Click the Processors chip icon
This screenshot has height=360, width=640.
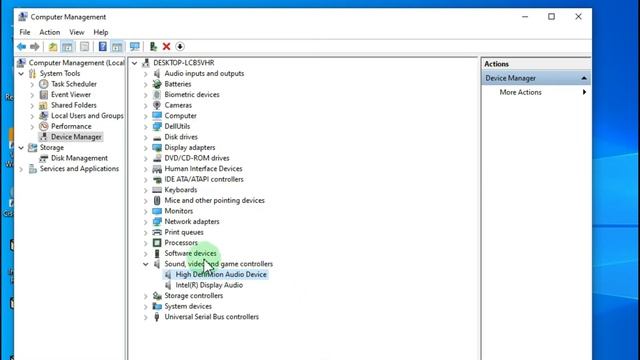157,243
